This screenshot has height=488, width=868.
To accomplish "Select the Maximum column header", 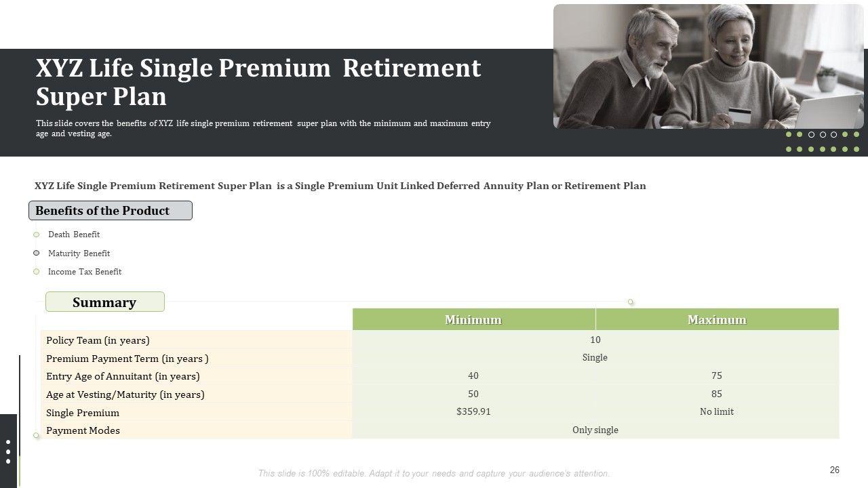I will point(717,320).
